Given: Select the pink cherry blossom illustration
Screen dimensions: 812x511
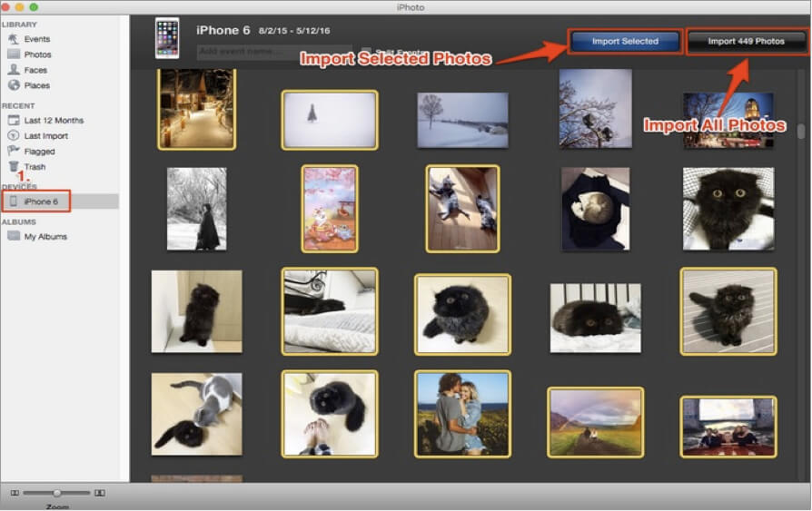Looking at the screenshot, I should (x=330, y=209).
